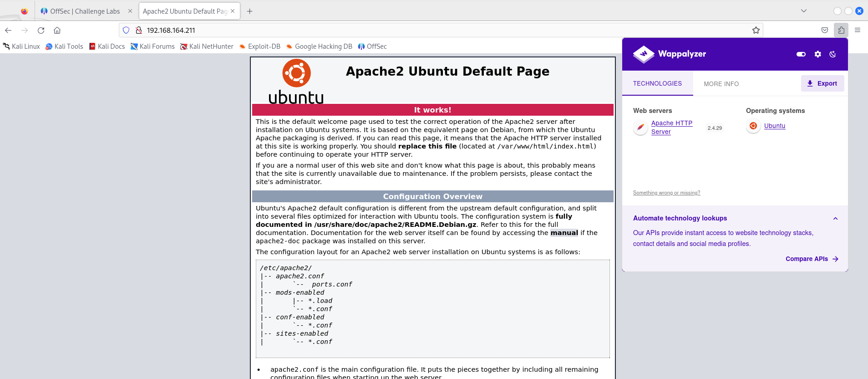The height and width of the screenshot is (379, 868).
Task: Switch to the MORE INFO tab
Action: pos(721,84)
